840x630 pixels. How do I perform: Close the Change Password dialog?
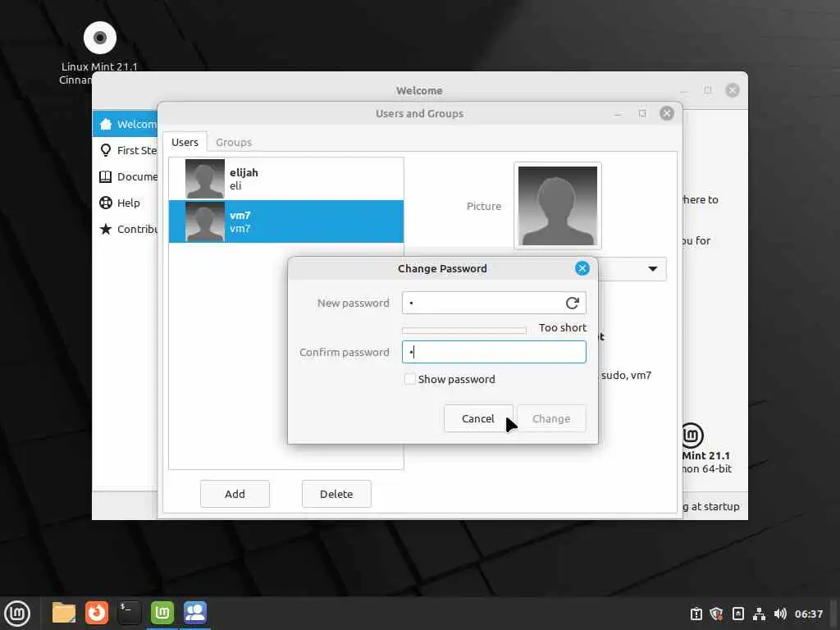coord(582,268)
